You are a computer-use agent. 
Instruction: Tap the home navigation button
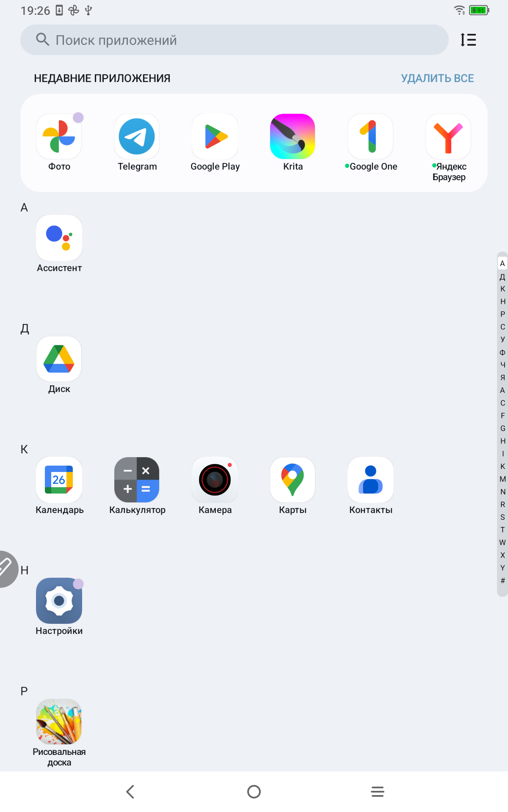tap(254, 792)
